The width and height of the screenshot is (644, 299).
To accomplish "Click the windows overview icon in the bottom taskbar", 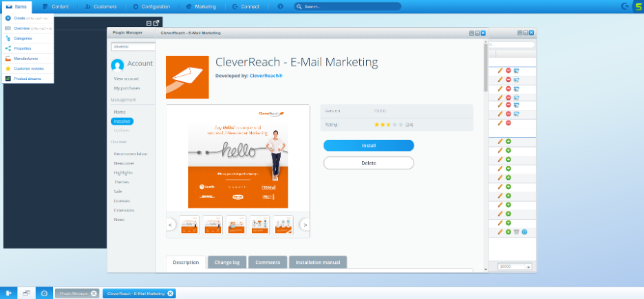I will (26, 293).
